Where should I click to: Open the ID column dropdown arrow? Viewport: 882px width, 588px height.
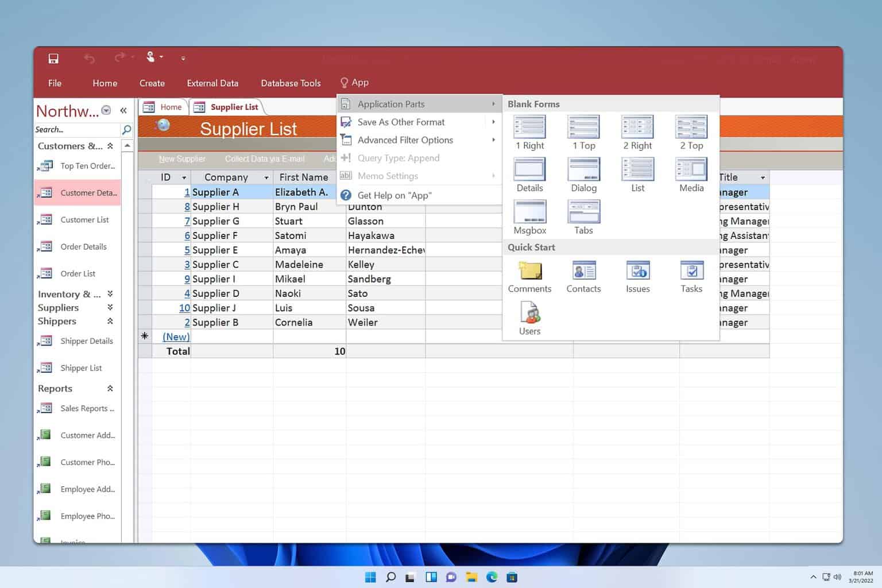pyautogui.click(x=184, y=178)
